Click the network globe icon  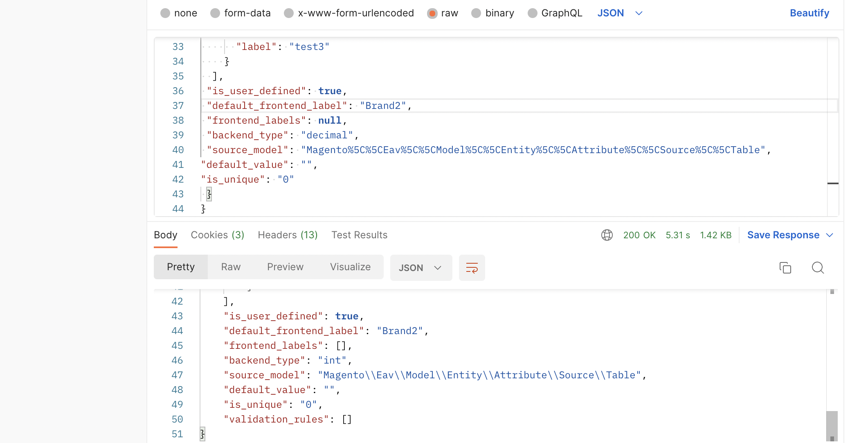click(607, 235)
